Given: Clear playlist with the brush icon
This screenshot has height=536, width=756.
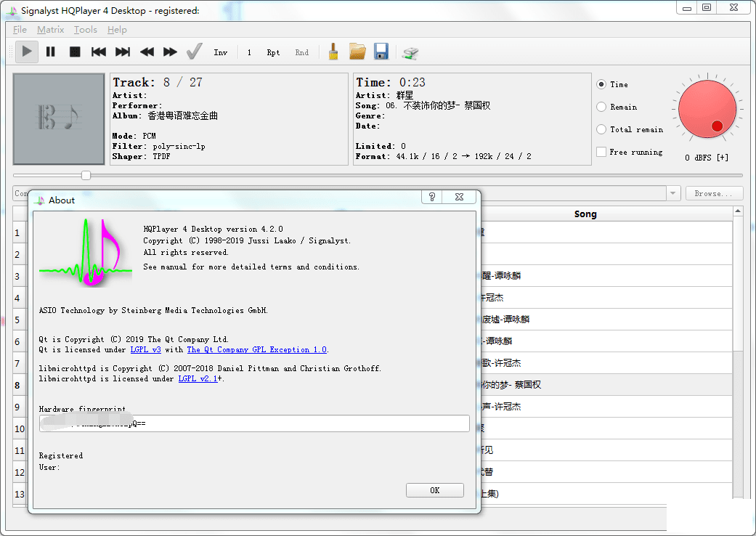Looking at the screenshot, I should tap(333, 52).
